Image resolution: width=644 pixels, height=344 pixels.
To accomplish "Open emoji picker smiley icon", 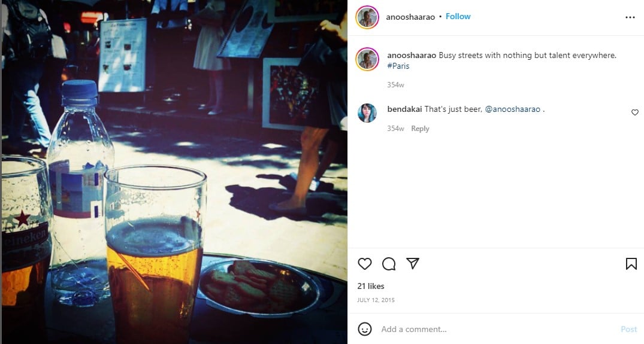I will pyautogui.click(x=365, y=329).
